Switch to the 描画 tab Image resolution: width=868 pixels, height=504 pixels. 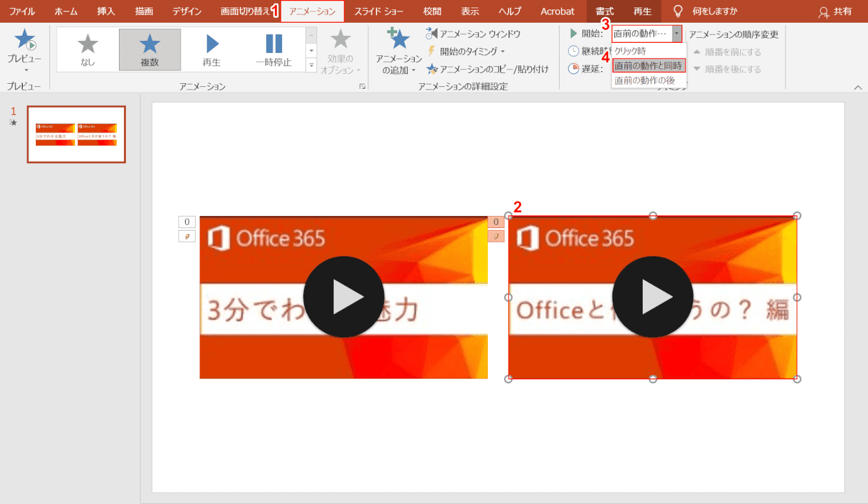pos(144,11)
